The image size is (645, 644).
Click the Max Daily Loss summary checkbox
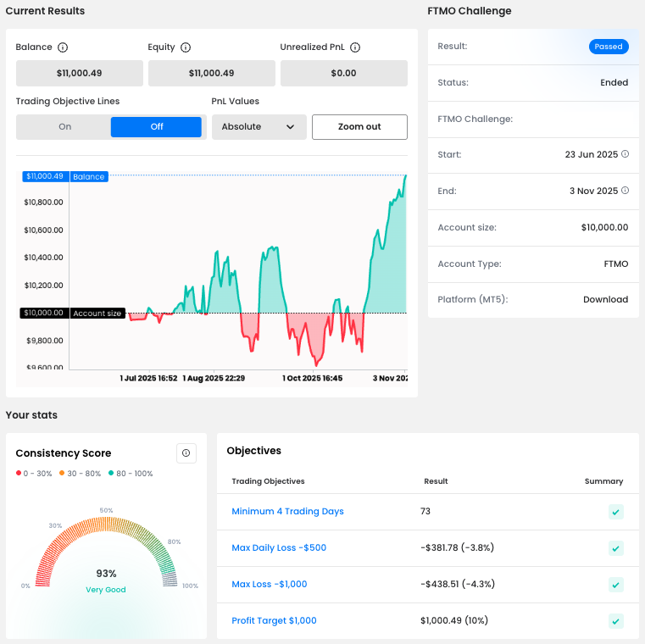616,548
